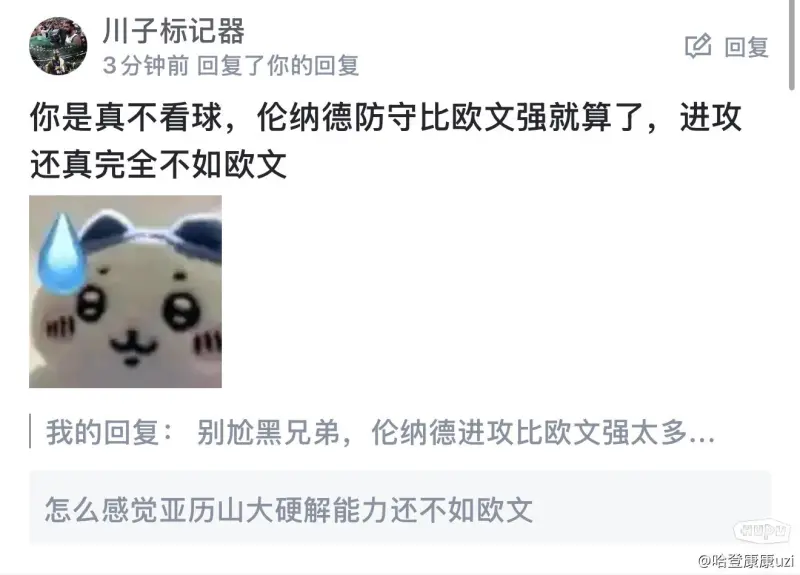The height and width of the screenshot is (575, 800).
Task: Click the 3分钟前 timestamp
Action: coord(145,65)
